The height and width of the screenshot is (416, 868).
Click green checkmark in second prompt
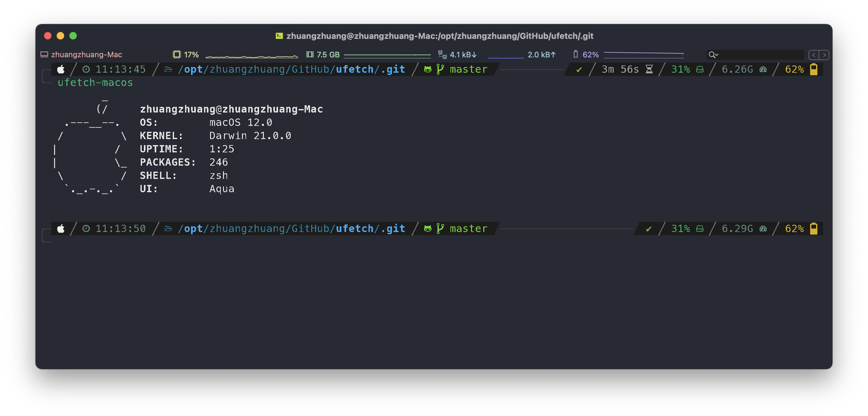pyautogui.click(x=649, y=229)
